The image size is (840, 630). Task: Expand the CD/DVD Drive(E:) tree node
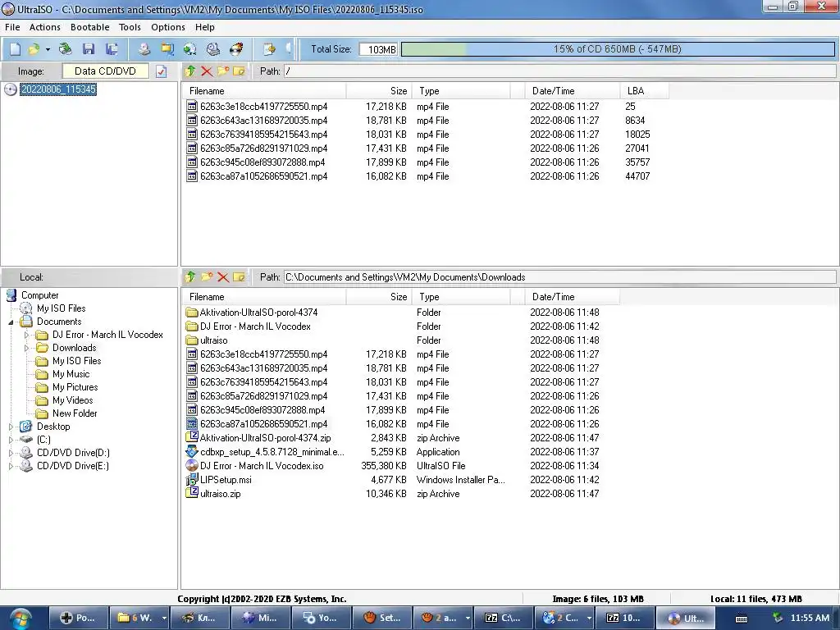click(x=11, y=466)
